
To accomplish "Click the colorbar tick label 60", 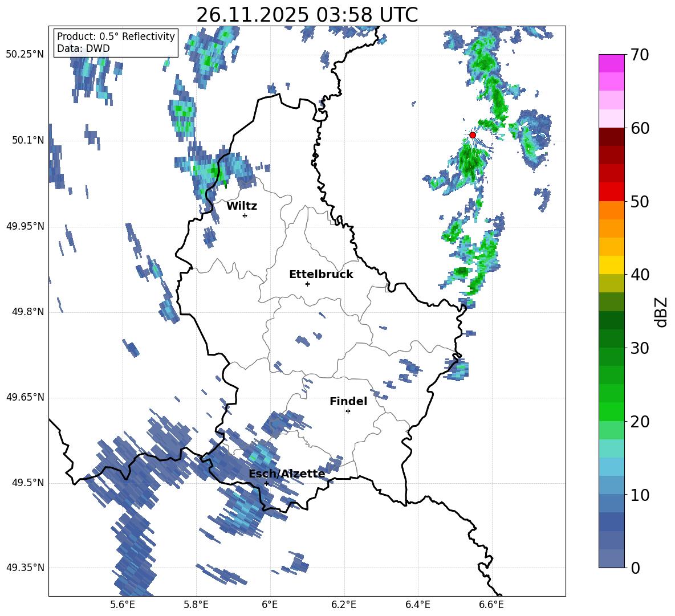I will (640, 128).
